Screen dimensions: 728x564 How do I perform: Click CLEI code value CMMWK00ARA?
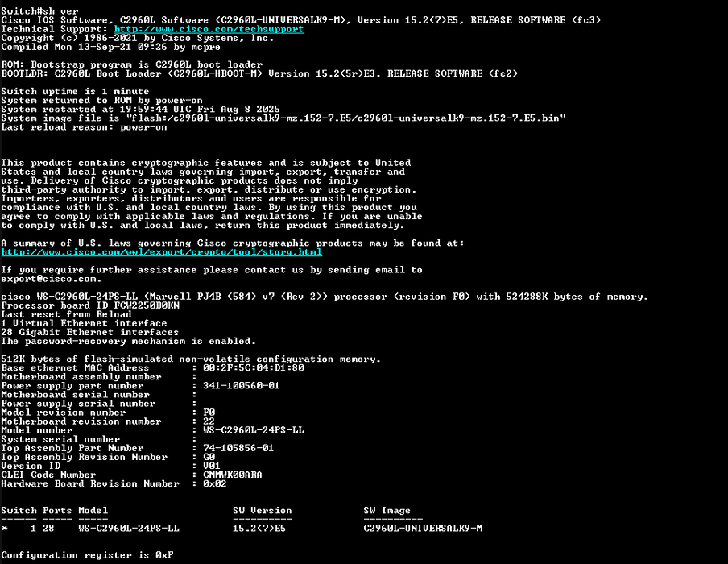pos(233,475)
